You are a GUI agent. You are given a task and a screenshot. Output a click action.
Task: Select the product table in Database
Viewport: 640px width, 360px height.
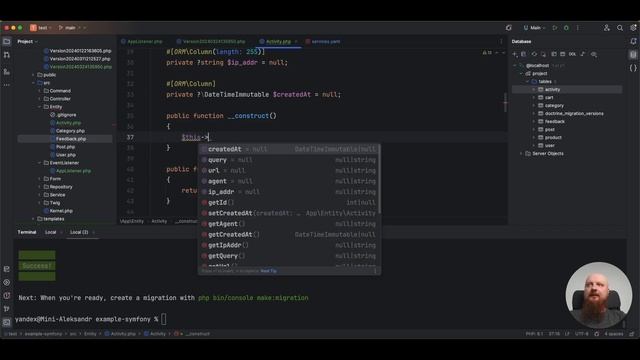coord(553,138)
